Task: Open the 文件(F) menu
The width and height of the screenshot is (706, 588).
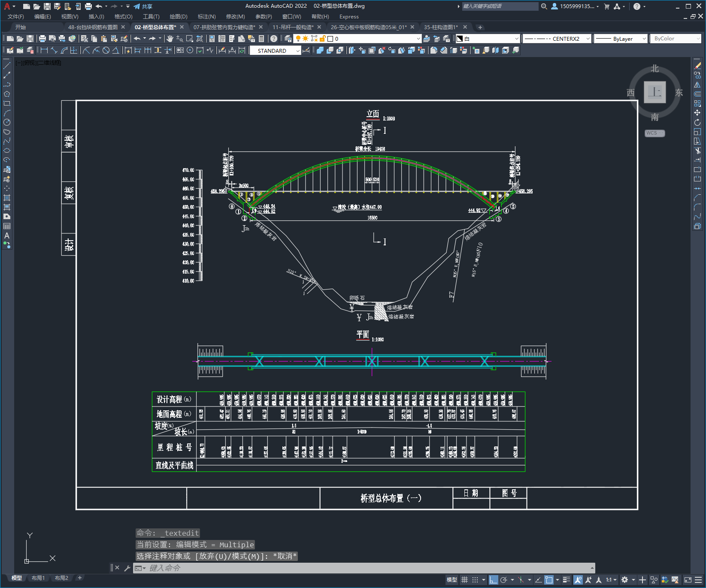Action: tap(16, 17)
